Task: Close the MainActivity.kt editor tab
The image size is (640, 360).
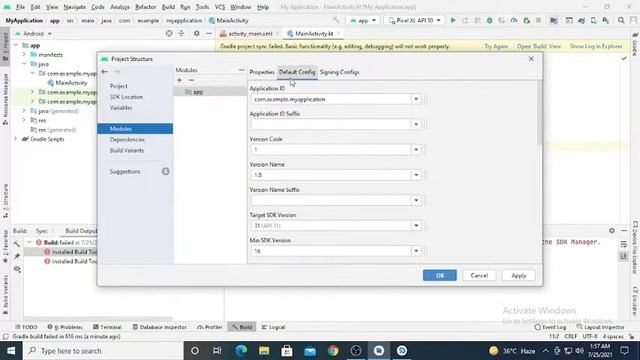Action: pyautogui.click(x=338, y=33)
